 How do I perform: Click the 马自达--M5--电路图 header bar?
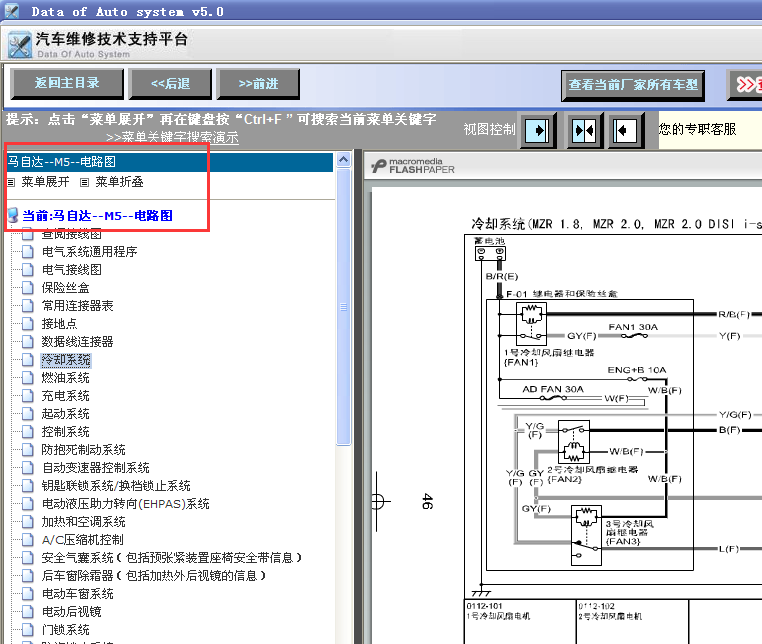coord(170,162)
